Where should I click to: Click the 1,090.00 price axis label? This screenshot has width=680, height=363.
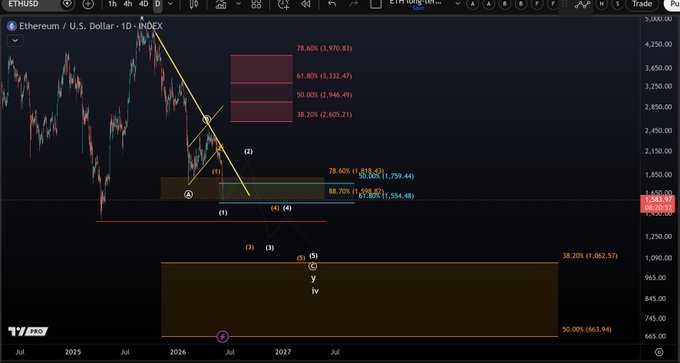[657, 258]
